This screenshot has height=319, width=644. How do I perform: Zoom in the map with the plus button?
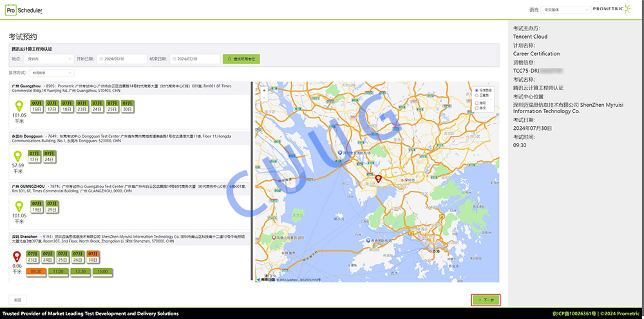pyautogui.click(x=263, y=90)
